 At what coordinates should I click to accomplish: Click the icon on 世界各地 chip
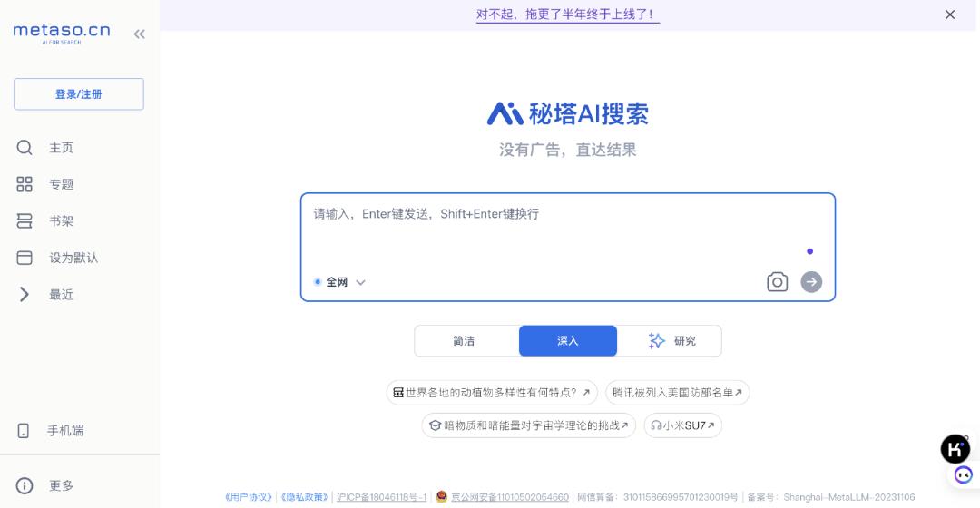pos(398,393)
